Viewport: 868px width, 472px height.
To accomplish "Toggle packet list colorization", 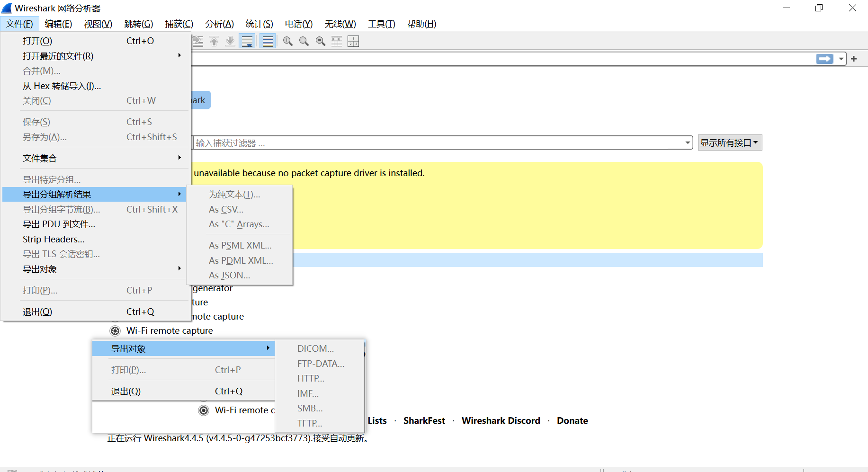I will coord(268,41).
